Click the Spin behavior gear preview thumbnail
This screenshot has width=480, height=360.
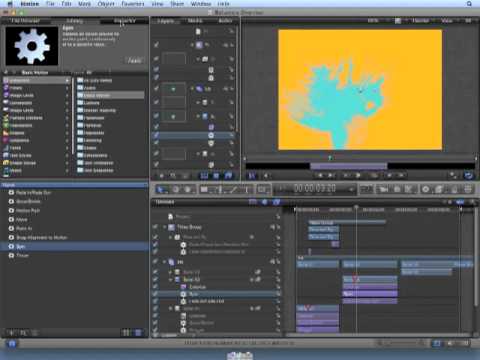pyautogui.click(x=32, y=46)
